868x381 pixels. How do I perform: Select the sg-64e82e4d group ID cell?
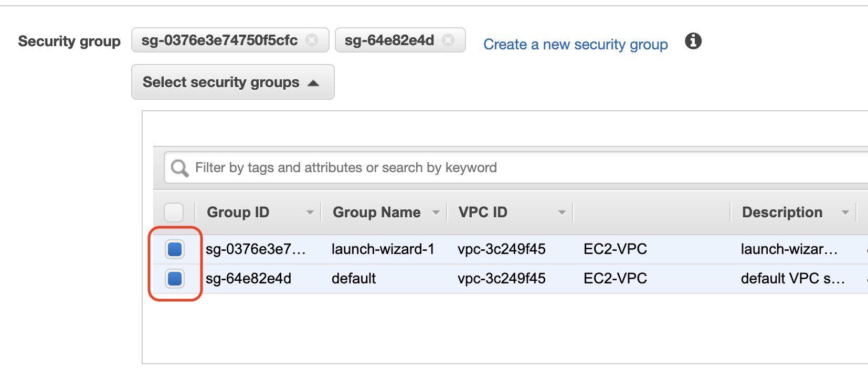[x=248, y=278]
